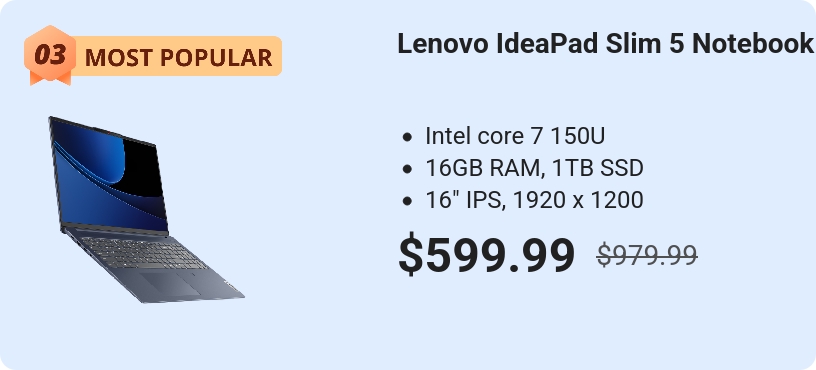Click the word Notebook in the title

tap(753, 44)
